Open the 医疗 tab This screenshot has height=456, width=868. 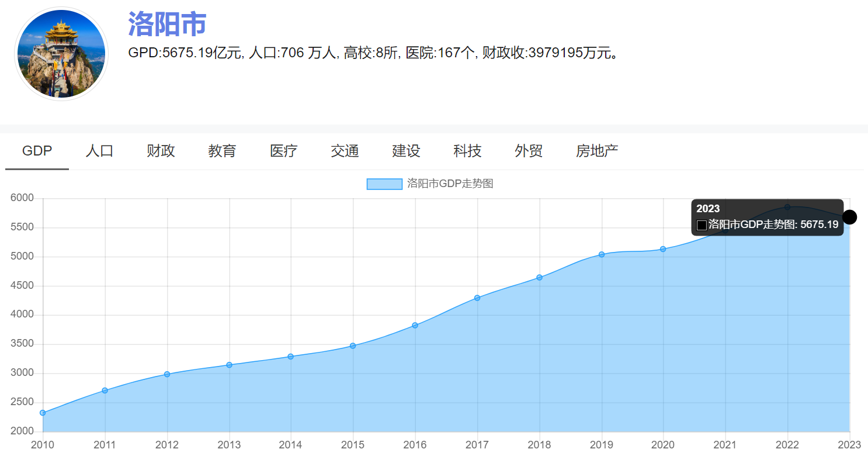[x=283, y=151]
